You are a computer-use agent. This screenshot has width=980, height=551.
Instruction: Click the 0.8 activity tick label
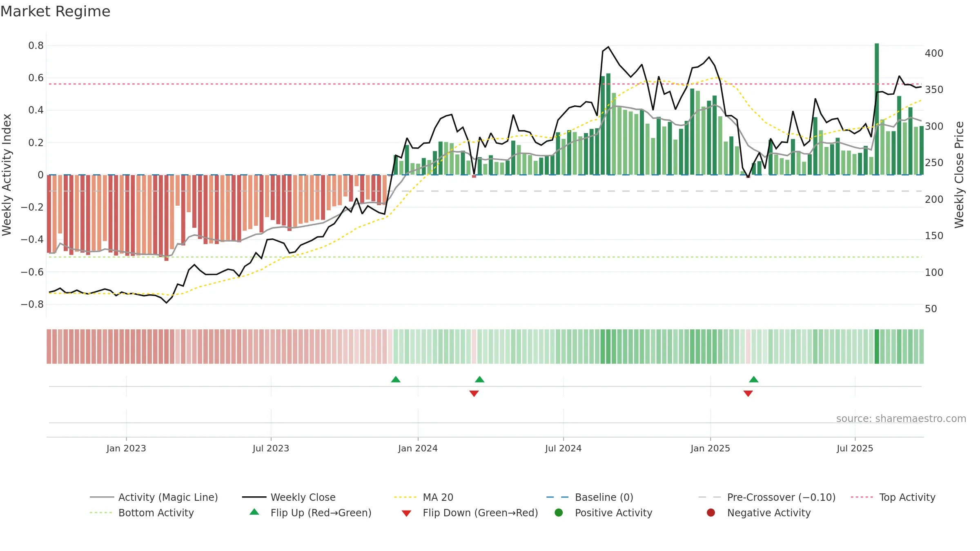[x=36, y=46]
